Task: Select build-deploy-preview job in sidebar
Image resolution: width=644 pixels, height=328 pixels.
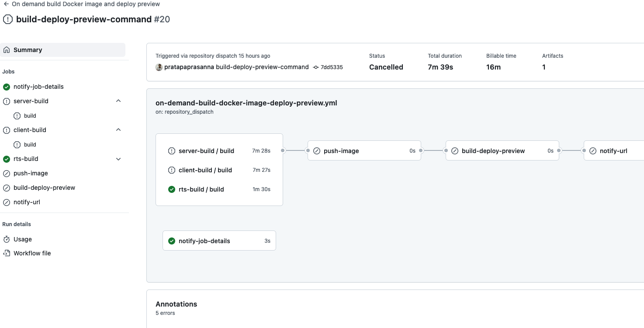Action: [44, 188]
